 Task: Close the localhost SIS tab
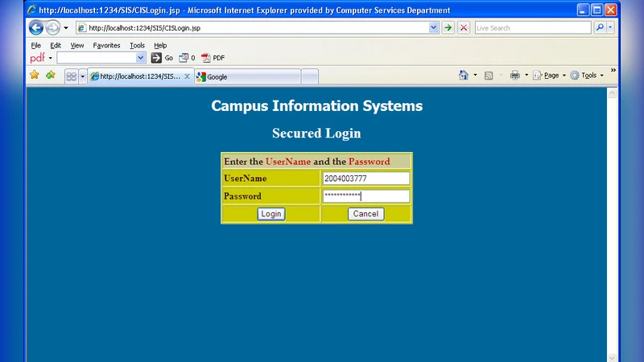click(187, 76)
